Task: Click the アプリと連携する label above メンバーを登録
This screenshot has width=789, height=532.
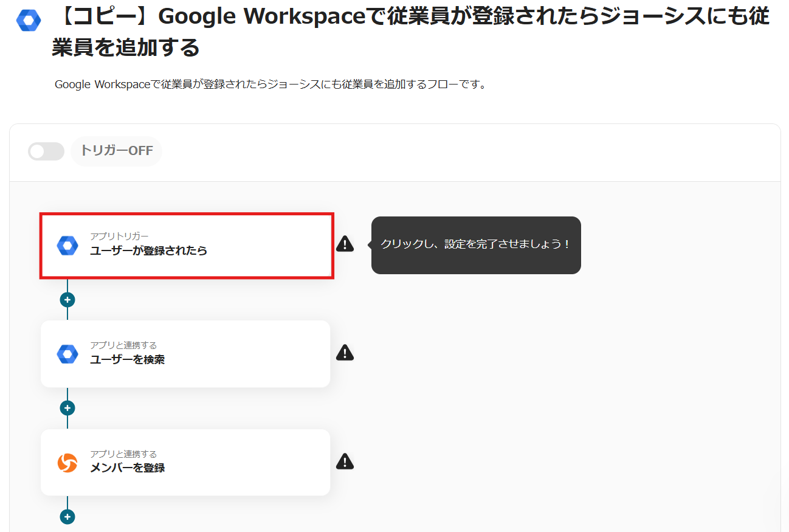Action: 123,454
